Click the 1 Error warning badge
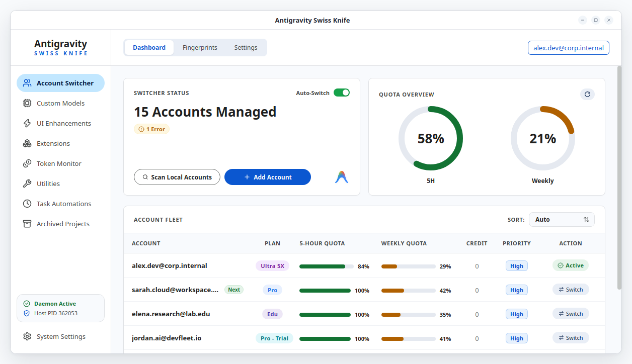632x364 pixels. tap(152, 129)
